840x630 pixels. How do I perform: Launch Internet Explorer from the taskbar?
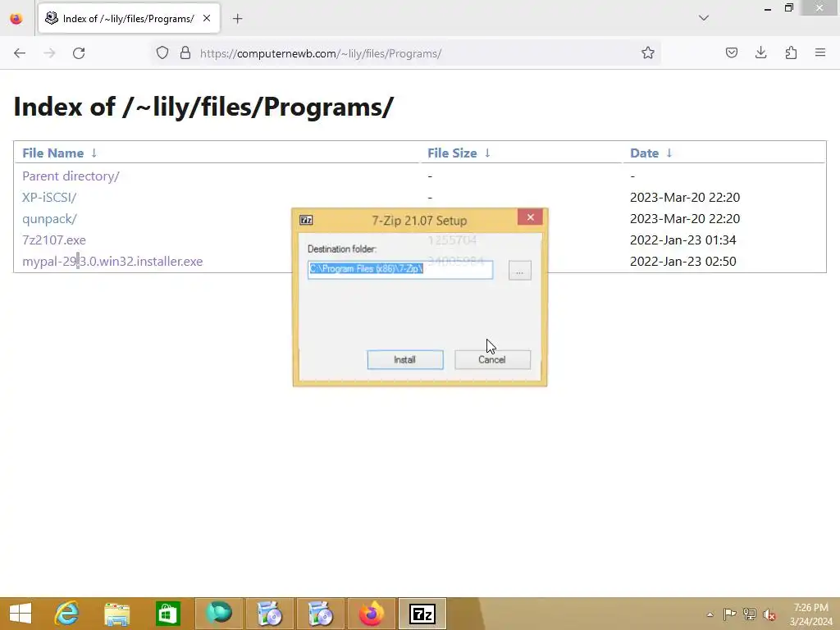coord(67,614)
